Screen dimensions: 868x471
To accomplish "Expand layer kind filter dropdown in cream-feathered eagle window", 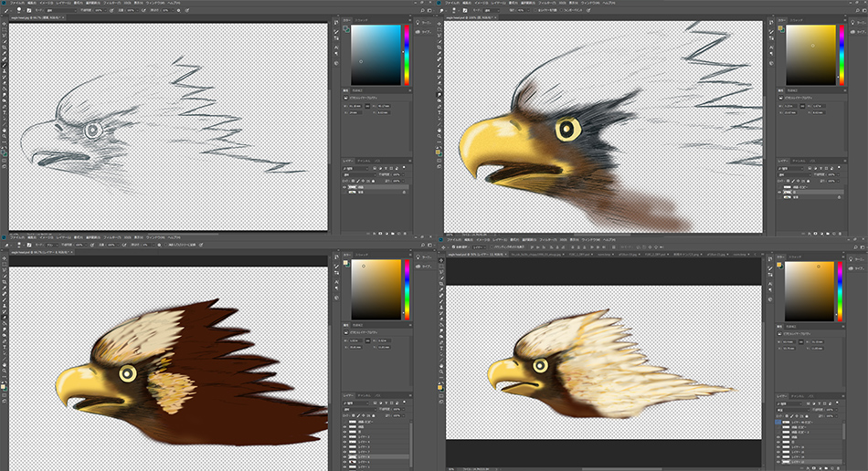I will [789, 404].
